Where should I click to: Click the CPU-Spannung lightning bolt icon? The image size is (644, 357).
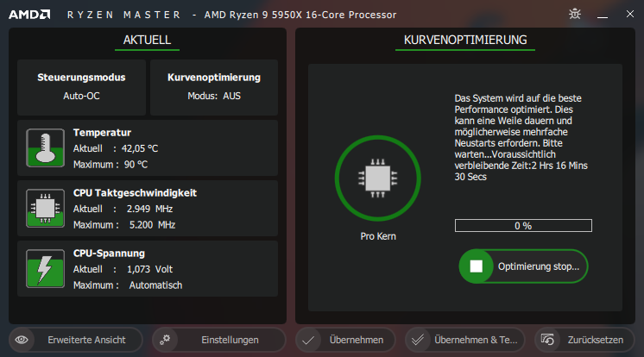coord(45,268)
